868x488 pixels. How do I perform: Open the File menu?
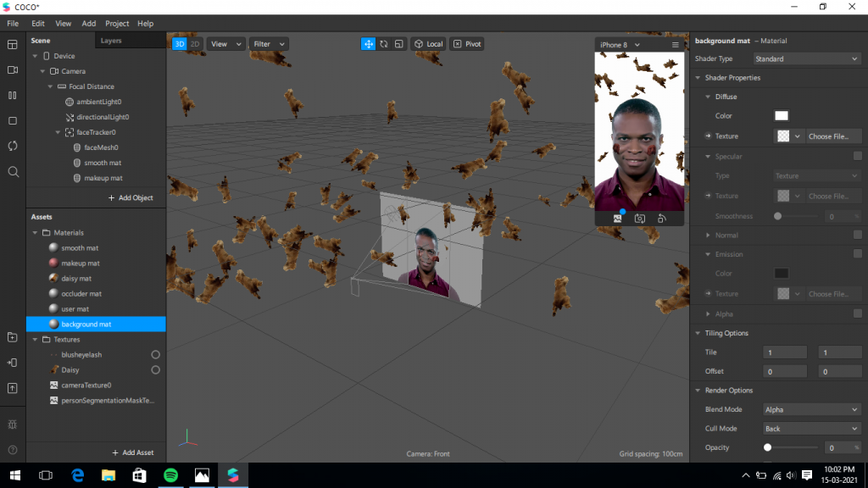(x=13, y=23)
